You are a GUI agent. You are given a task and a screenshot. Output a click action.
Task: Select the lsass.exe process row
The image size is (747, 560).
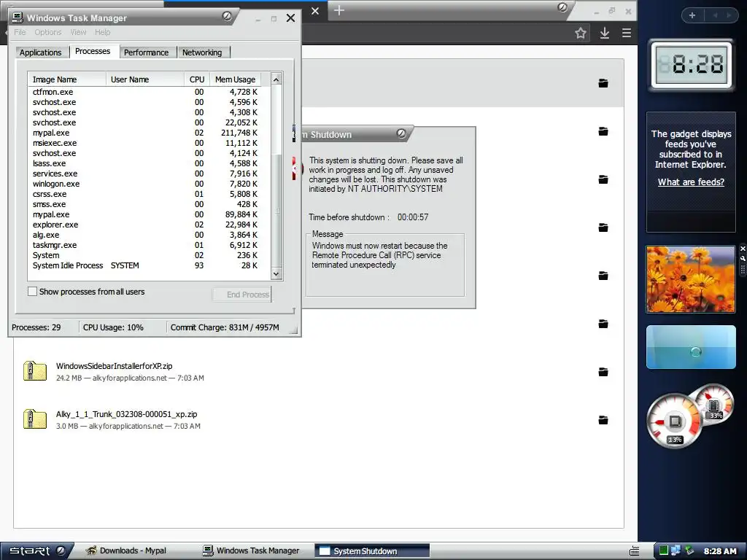[149, 163]
